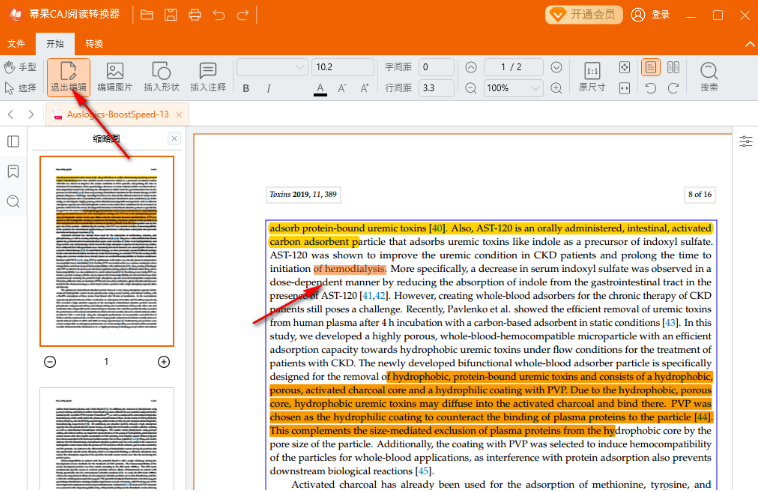Navigate to the next document tab arrow

[x=31, y=115]
